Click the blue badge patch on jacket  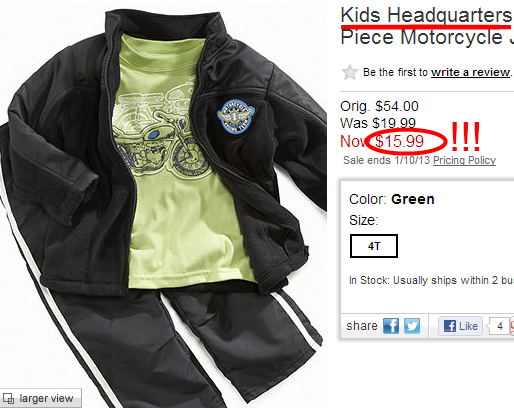click(236, 116)
